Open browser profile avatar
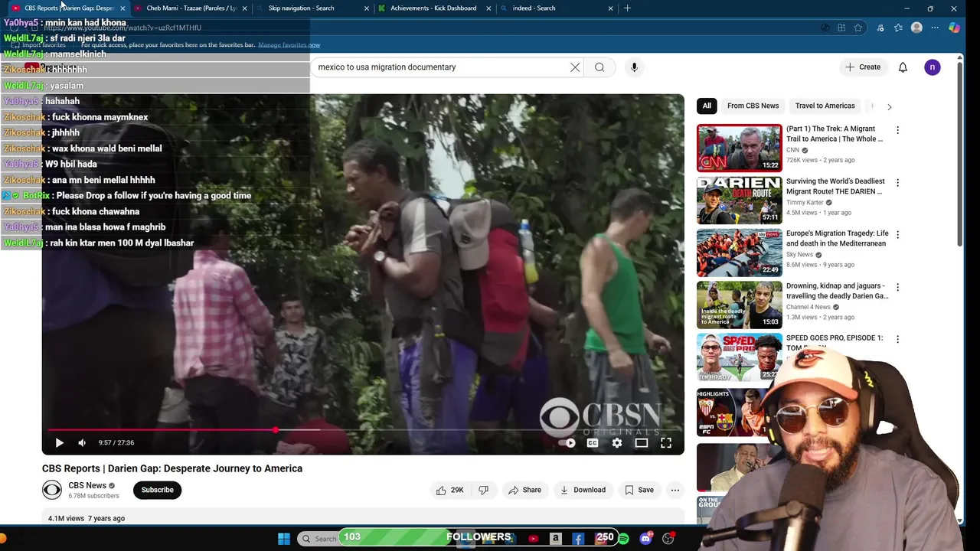This screenshot has width=980, height=551. coord(916,28)
